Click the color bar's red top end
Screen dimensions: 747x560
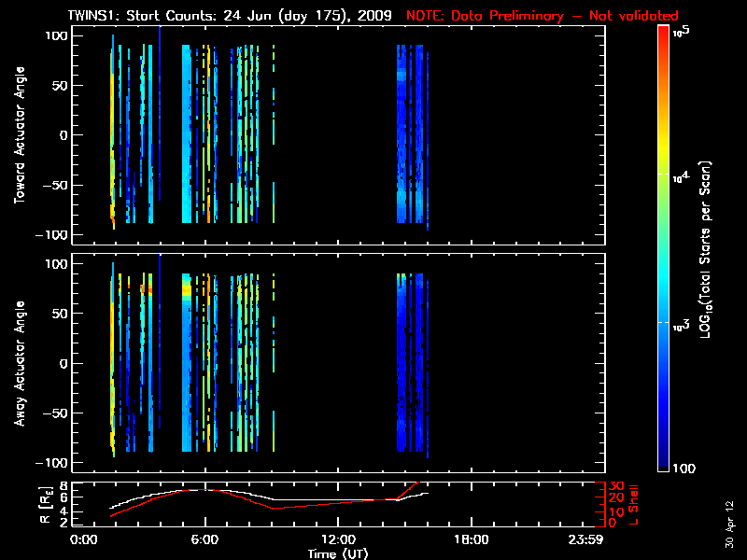(x=664, y=33)
